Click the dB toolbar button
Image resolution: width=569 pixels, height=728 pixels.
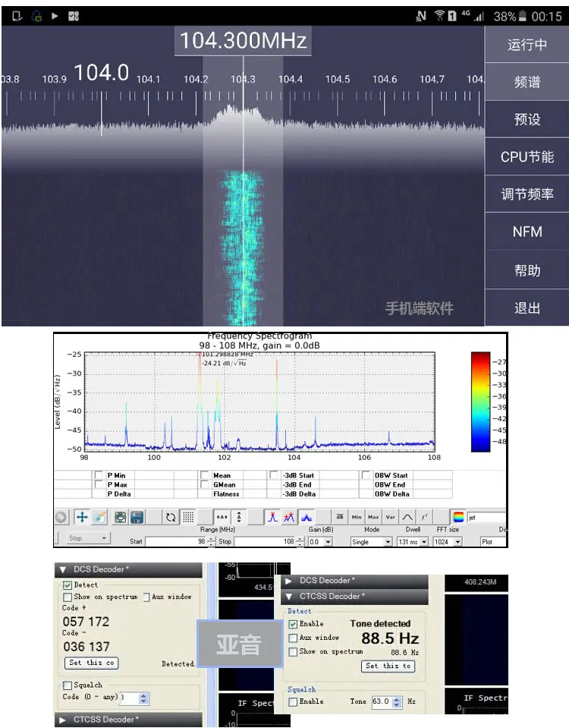340,517
